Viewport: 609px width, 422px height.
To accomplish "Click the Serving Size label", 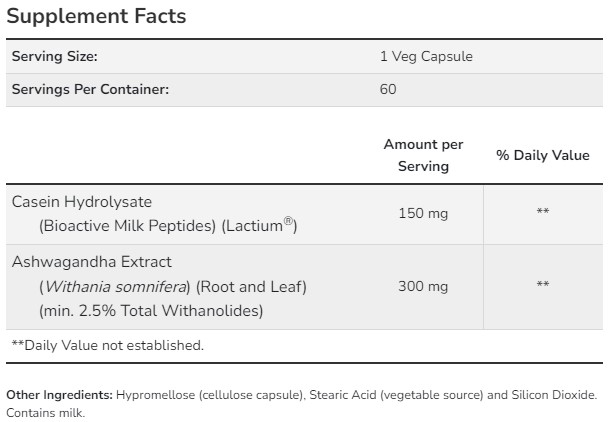I will pos(54,57).
